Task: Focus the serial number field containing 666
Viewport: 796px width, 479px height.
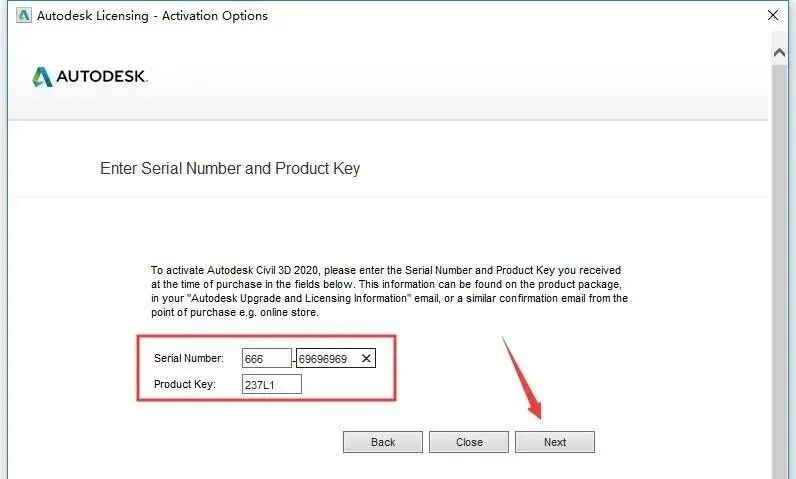Action: click(x=267, y=358)
